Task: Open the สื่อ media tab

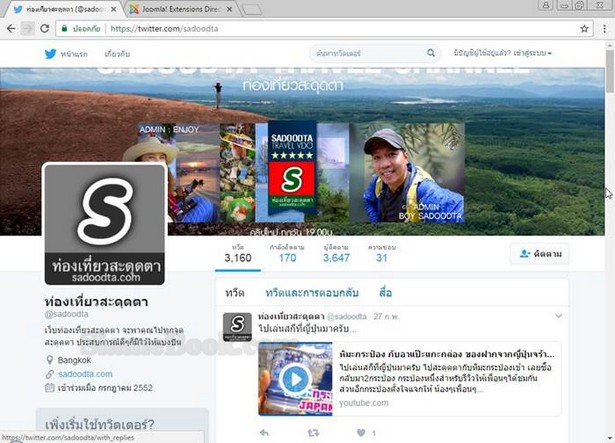Action: (x=386, y=293)
